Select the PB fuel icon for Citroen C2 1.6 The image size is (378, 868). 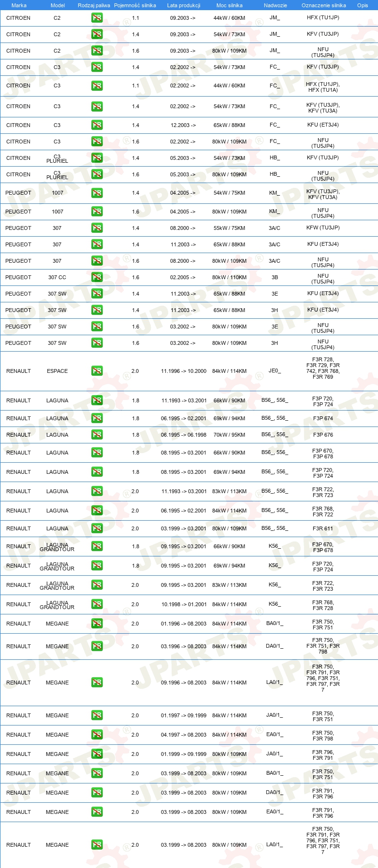point(97,51)
